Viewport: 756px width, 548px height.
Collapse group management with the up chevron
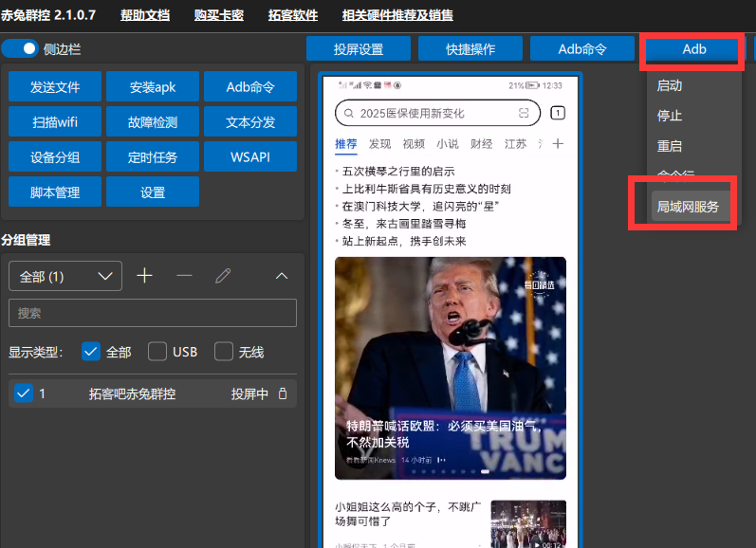(x=282, y=276)
